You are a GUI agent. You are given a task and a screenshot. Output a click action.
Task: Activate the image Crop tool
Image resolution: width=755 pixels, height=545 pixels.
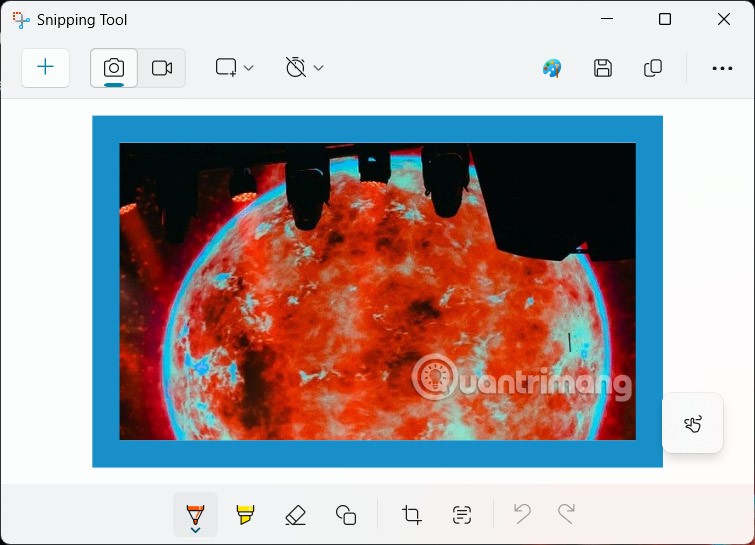(412, 515)
